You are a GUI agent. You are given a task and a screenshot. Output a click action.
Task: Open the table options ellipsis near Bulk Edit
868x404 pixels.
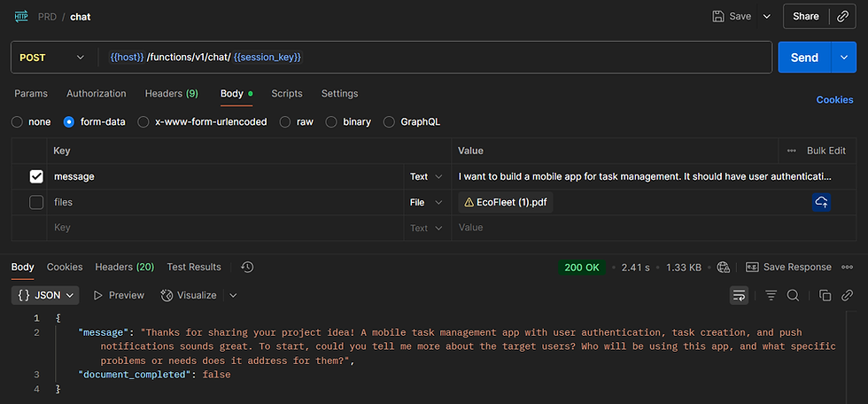tap(792, 151)
